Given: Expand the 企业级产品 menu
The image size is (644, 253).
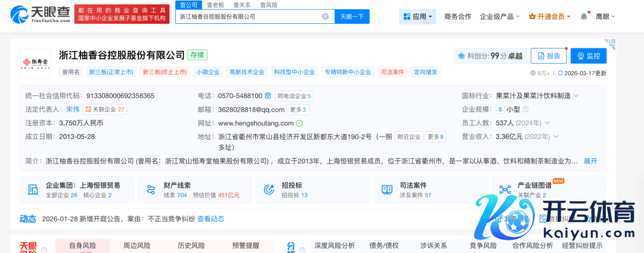Looking at the screenshot, I should (500, 17).
